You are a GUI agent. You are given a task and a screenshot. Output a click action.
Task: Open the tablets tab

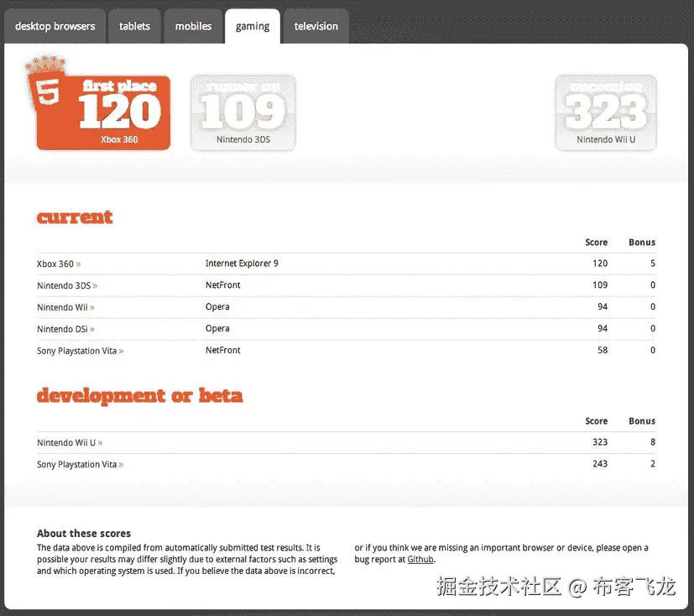pos(134,26)
